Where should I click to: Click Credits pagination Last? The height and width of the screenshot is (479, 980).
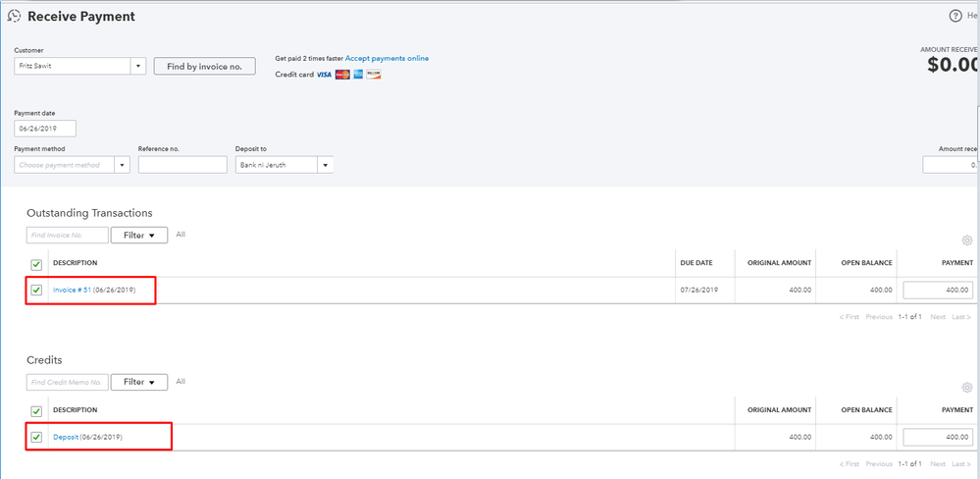tap(961, 464)
